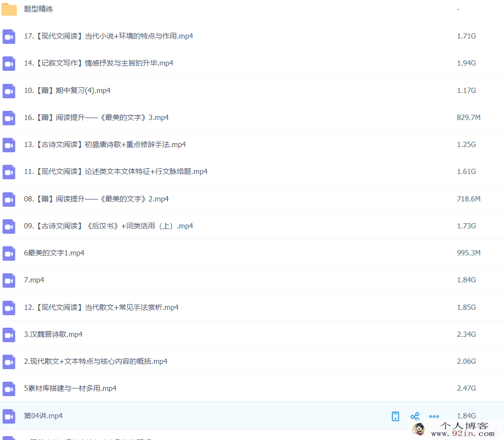Open file 3.汉魏晋诗歌.mp4
Screen dimensions: 504x440
(54, 334)
